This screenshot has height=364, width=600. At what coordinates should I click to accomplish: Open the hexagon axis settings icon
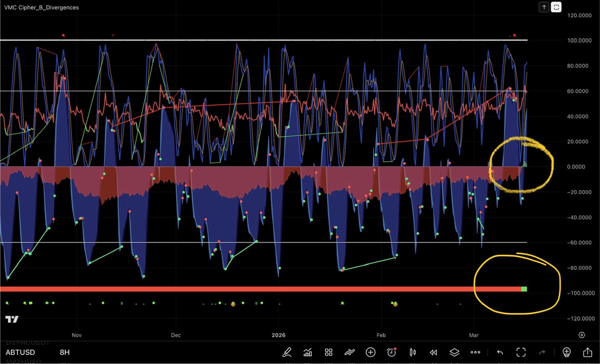(582, 334)
